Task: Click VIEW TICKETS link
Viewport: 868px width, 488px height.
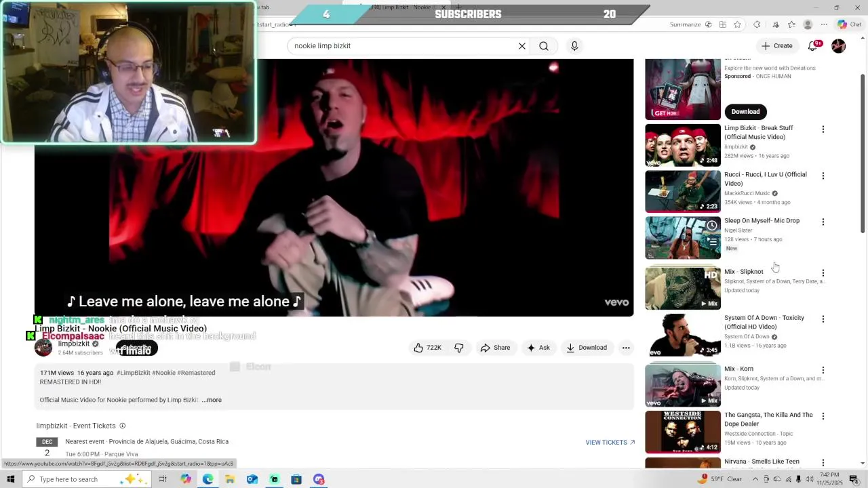Action: pyautogui.click(x=610, y=443)
